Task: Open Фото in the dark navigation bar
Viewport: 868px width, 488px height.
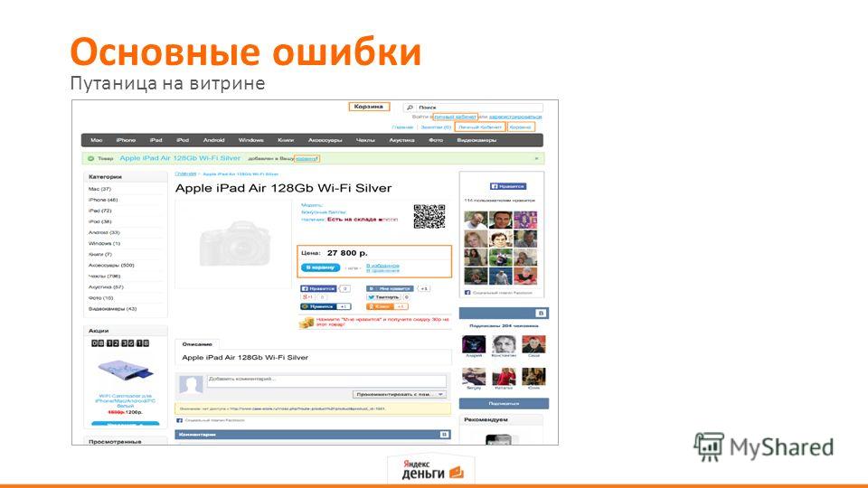Action: [x=436, y=141]
